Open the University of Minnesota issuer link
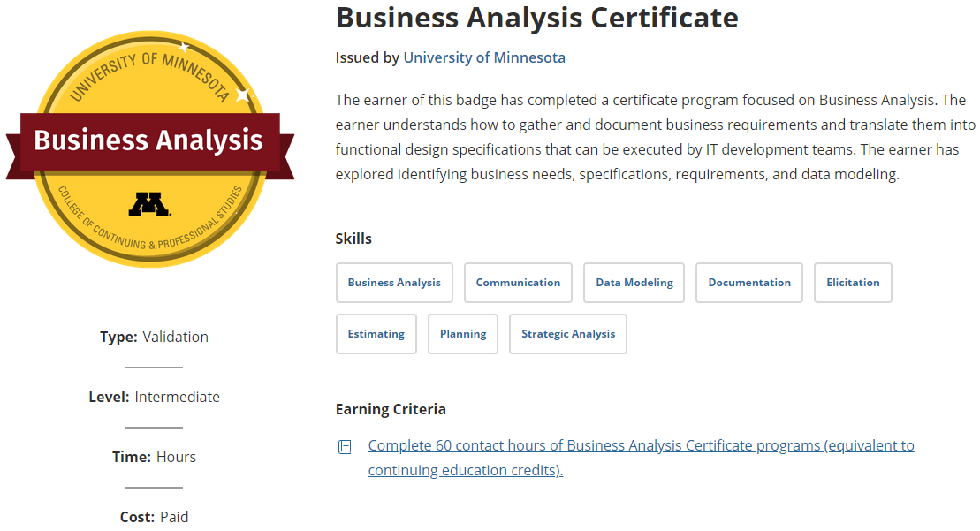980x531 pixels. [484, 57]
